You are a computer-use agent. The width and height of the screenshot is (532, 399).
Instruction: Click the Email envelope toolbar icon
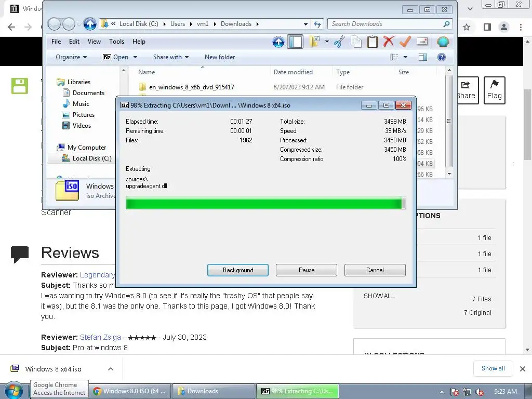(422, 42)
